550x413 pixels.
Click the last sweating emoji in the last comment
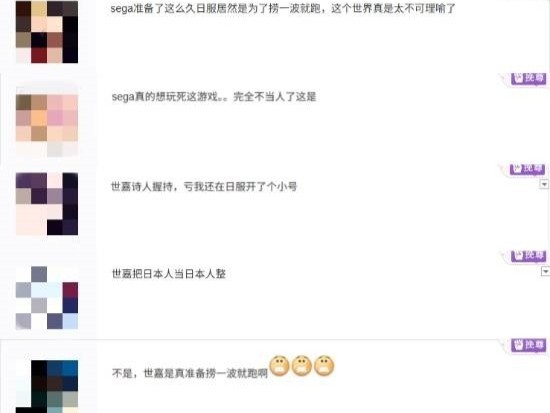tap(324, 366)
